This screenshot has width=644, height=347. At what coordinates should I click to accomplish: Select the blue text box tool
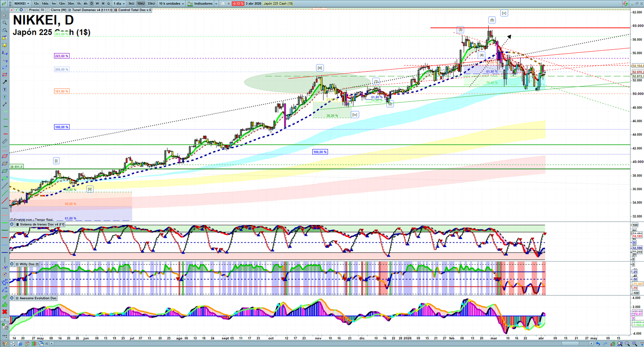(x=4, y=89)
